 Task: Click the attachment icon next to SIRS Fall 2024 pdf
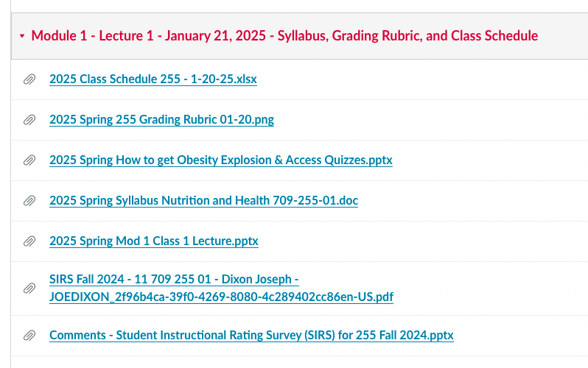pos(29,289)
